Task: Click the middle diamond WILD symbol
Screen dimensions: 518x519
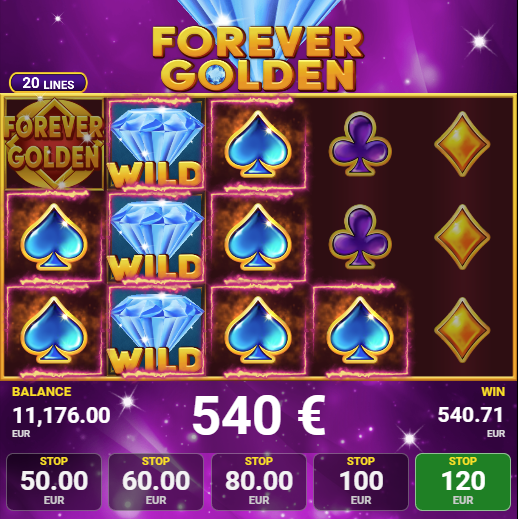Action: pyautogui.click(x=156, y=237)
